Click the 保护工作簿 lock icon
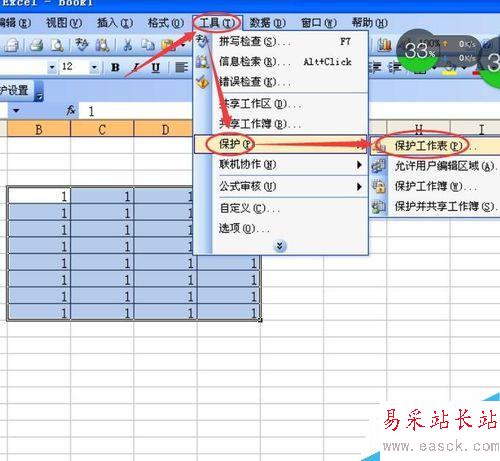The image size is (500, 461). tap(379, 186)
